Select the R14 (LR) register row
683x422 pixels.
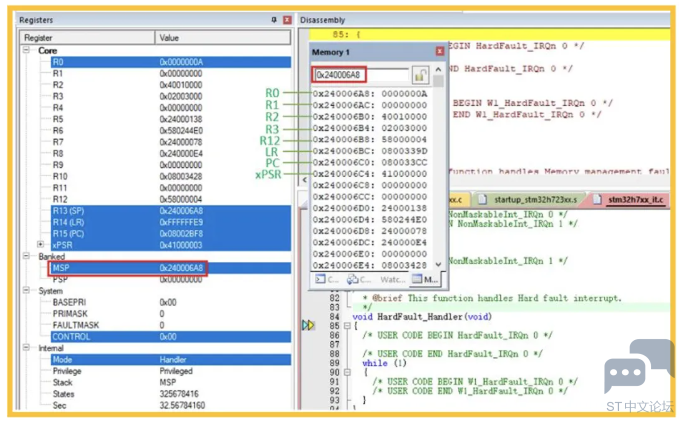(171, 222)
